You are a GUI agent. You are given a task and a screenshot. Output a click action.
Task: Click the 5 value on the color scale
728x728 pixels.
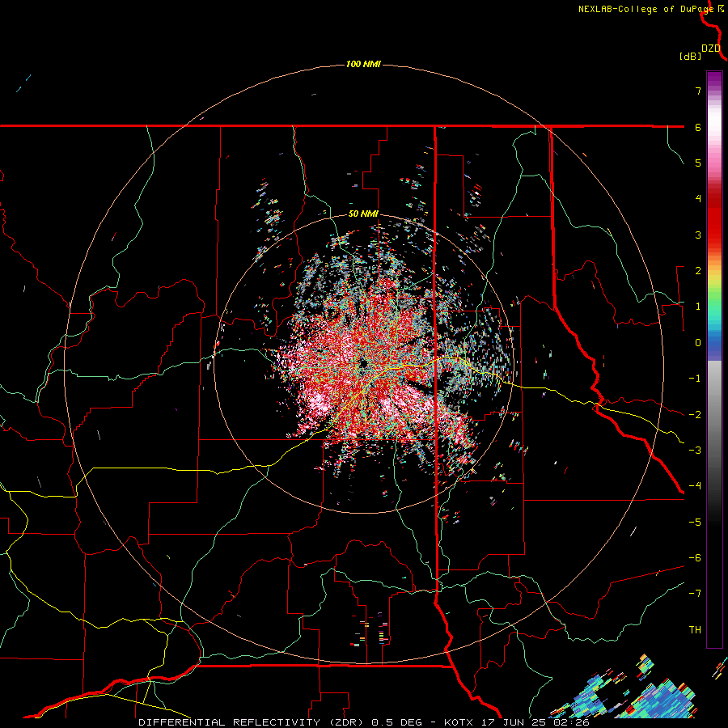(698, 163)
